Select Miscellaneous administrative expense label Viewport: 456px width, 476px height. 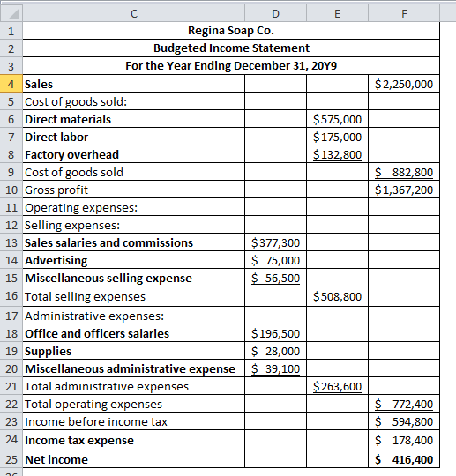point(134,368)
